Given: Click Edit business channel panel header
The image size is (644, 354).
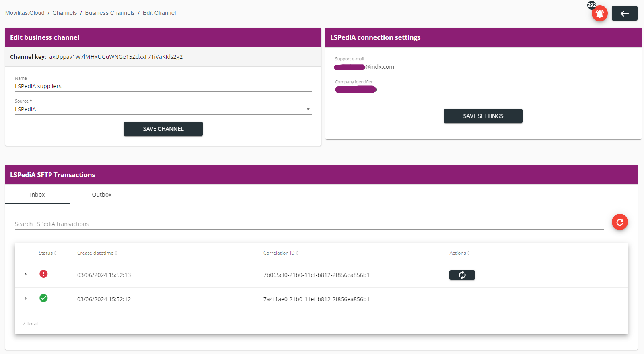Looking at the screenshot, I should 163,37.
